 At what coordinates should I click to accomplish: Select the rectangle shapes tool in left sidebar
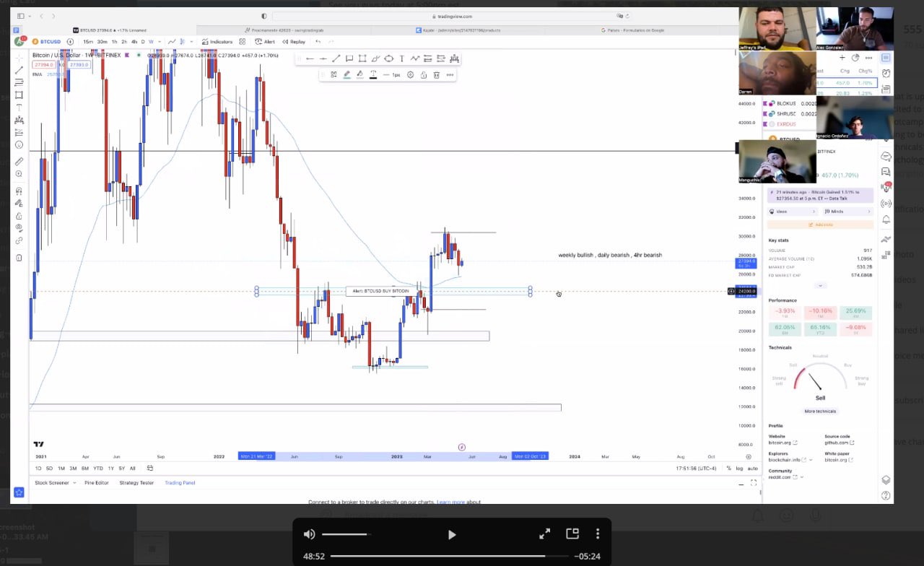19,95
